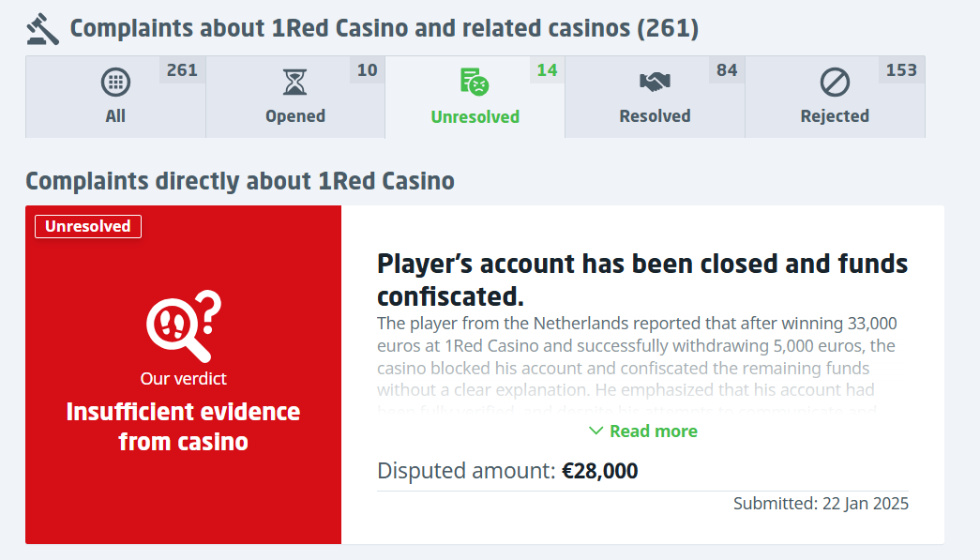Click the handshake Resolved icon
Screen dimensions: 980x560
pos(655,82)
